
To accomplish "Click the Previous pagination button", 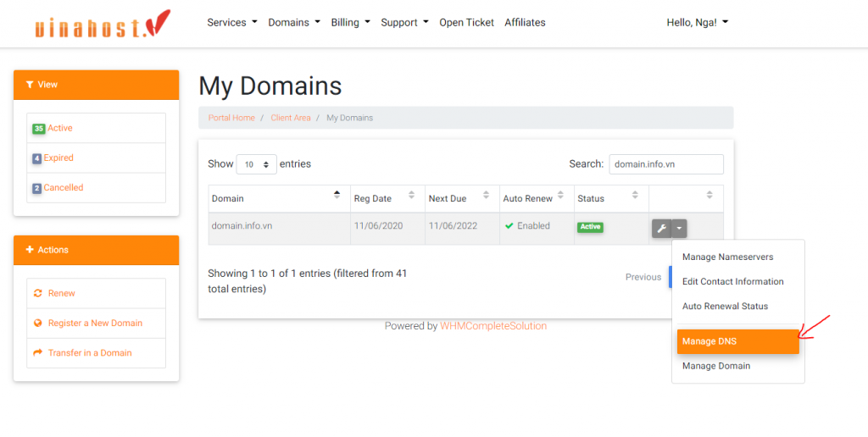I will click(643, 277).
